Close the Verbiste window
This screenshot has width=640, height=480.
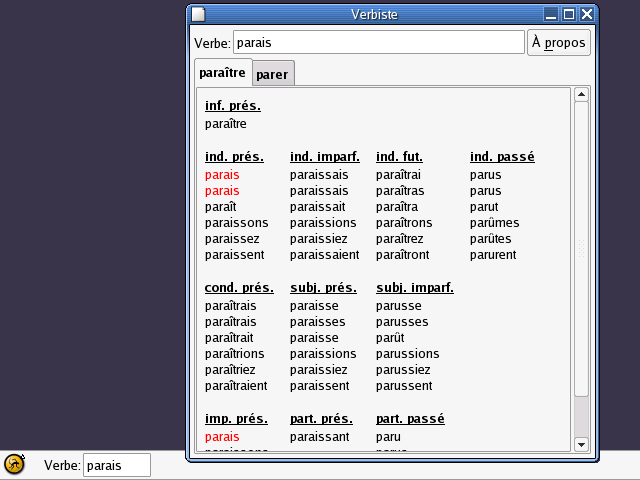(x=587, y=14)
